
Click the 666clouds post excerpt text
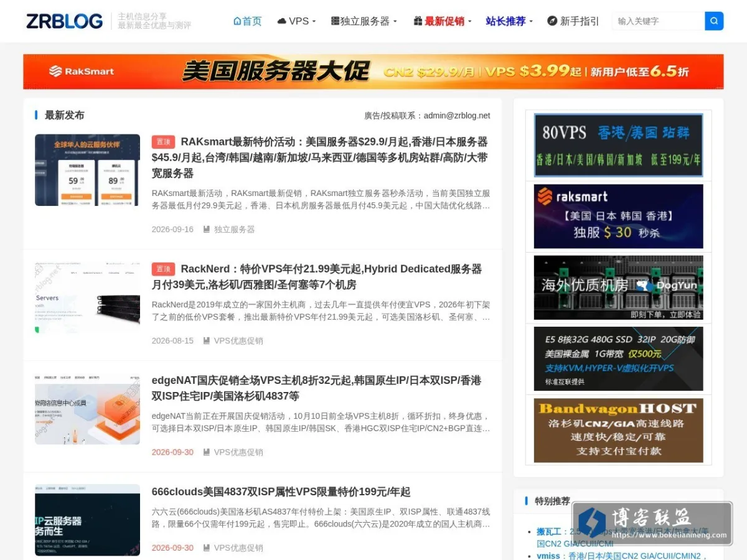pos(321,518)
